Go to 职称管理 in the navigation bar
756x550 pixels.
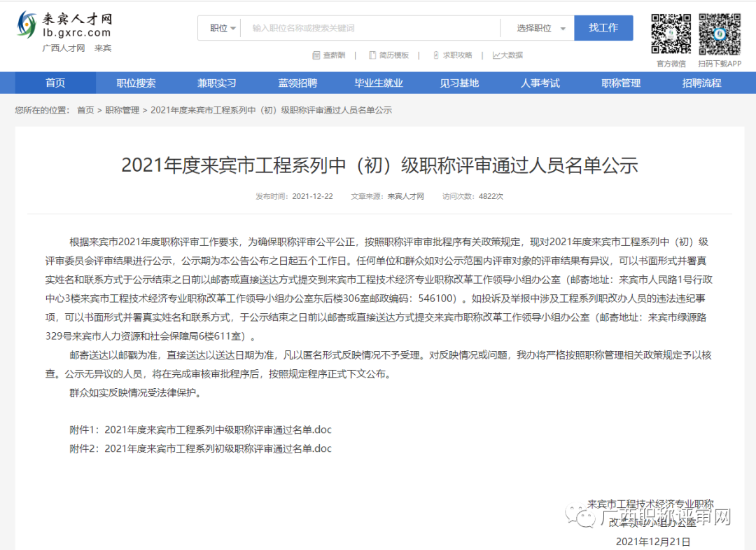coord(621,83)
